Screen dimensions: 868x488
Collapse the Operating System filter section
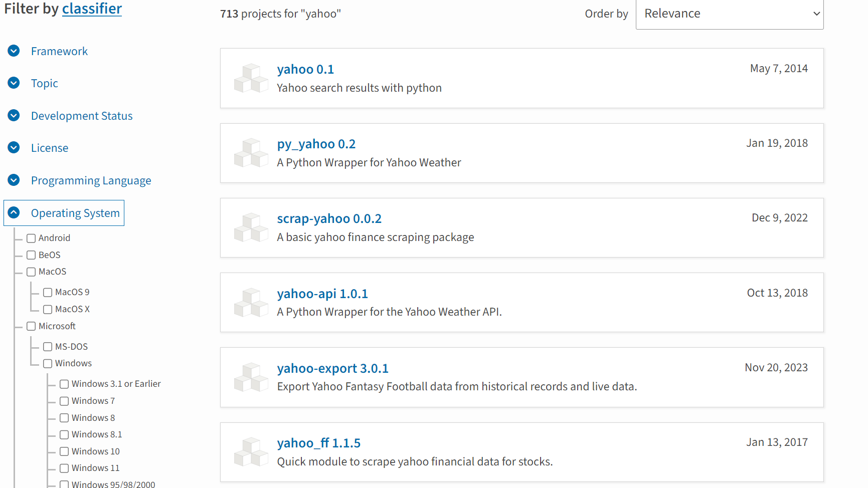pos(64,213)
